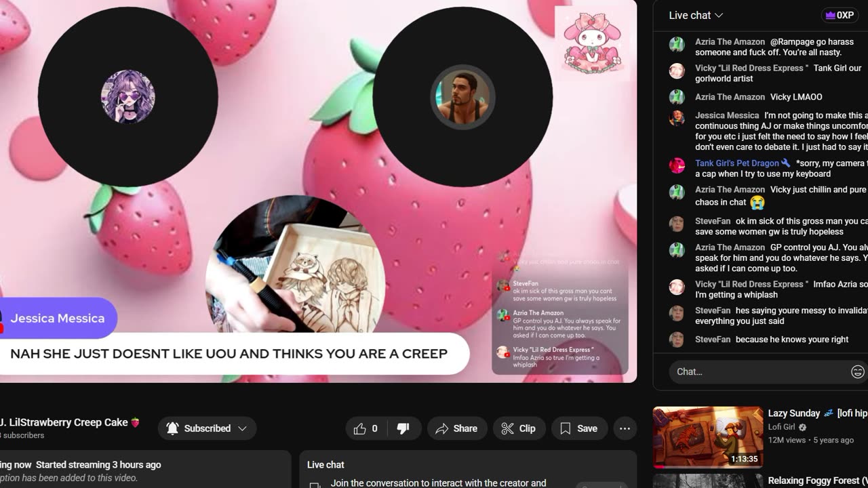The height and width of the screenshot is (488, 868).
Task: Open the Lazy Sunday lofi video thumbnail
Action: tap(708, 437)
